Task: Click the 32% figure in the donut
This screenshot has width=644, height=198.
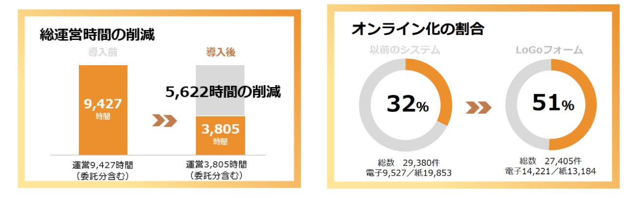Action: [407, 104]
